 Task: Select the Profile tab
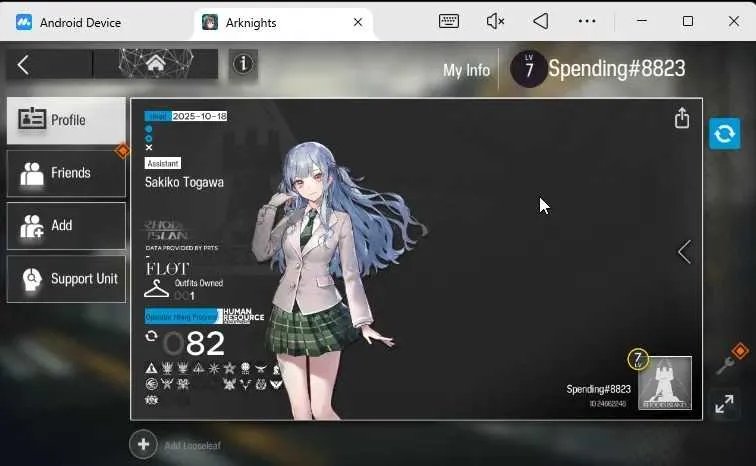tap(67, 120)
